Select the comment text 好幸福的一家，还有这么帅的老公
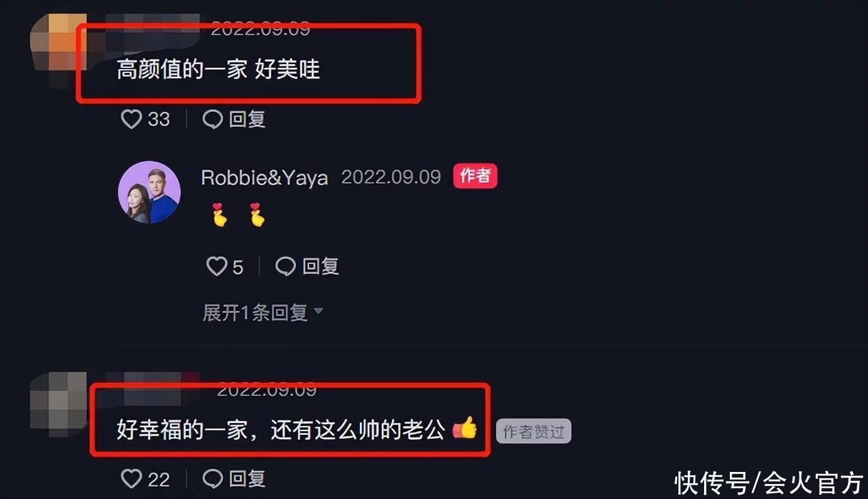Screen dimensions: 868x499 click(281, 430)
